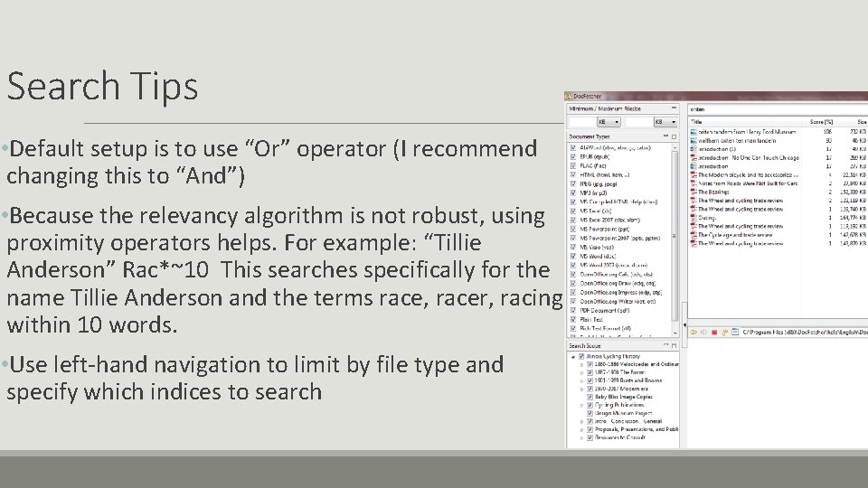This screenshot has width=868, height=488.
Task: Click the image icon beside 'tandem from Henry Ford Museum'
Action: [693, 132]
